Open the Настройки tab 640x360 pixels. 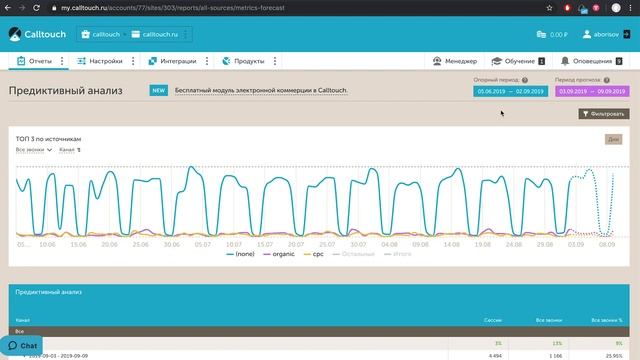[100, 61]
